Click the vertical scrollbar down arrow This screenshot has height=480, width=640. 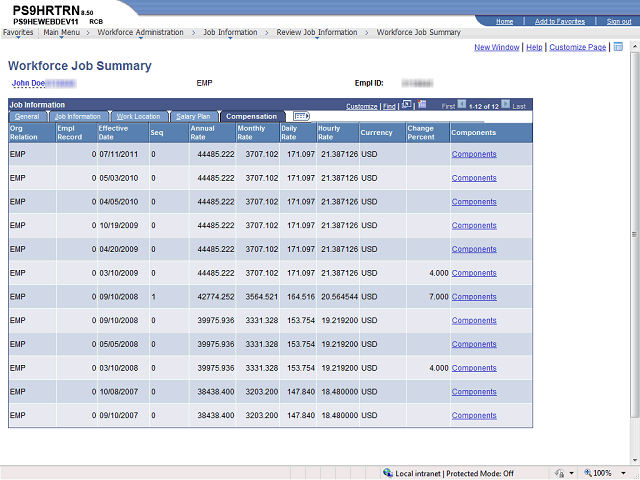634,457
